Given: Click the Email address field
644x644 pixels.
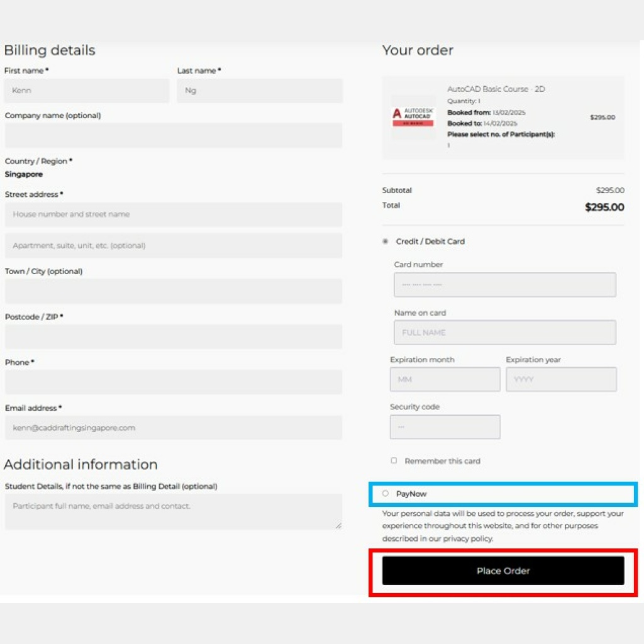Looking at the screenshot, I should click(x=174, y=428).
